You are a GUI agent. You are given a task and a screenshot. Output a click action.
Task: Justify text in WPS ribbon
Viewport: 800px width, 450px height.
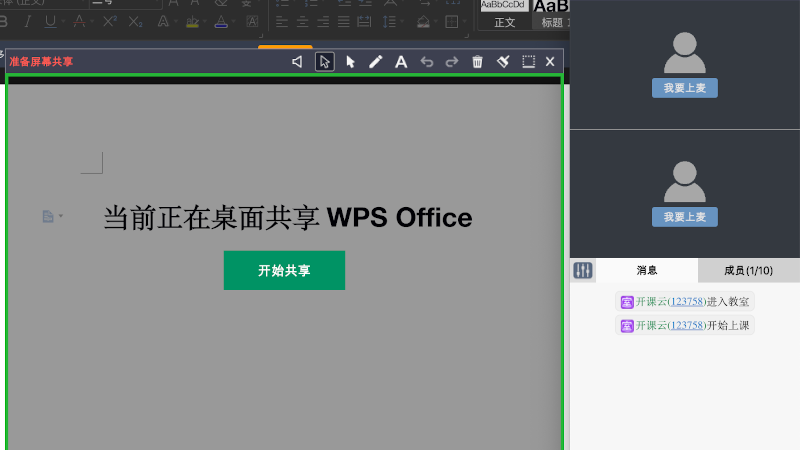click(343, 21)
